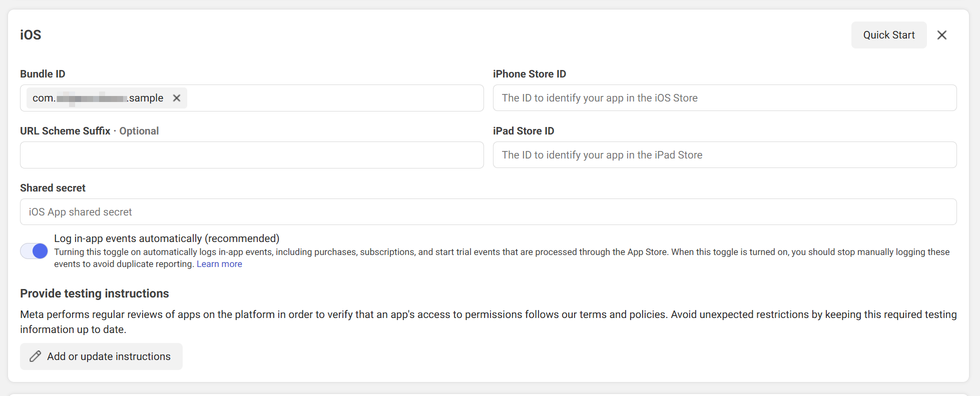Click the iPhone Store ID label
This screenshot has width=980, height=396.
529,73
